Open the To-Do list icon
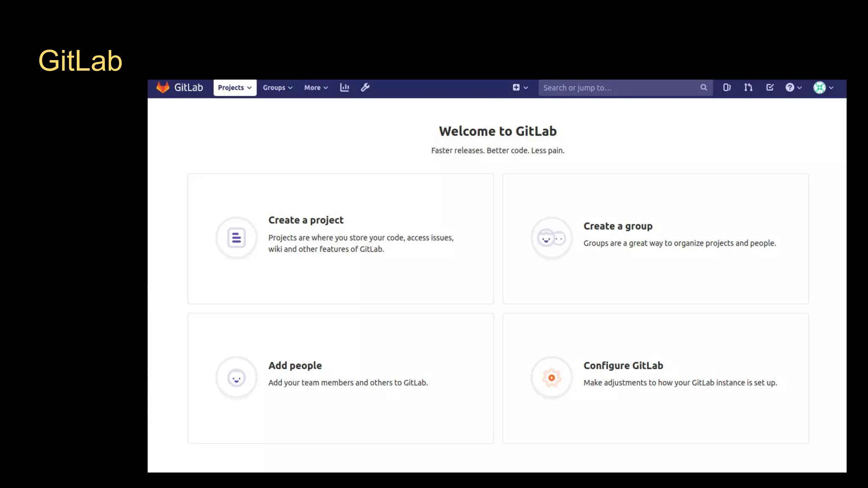The image size is (868, 488). click(x=770, y=87)
